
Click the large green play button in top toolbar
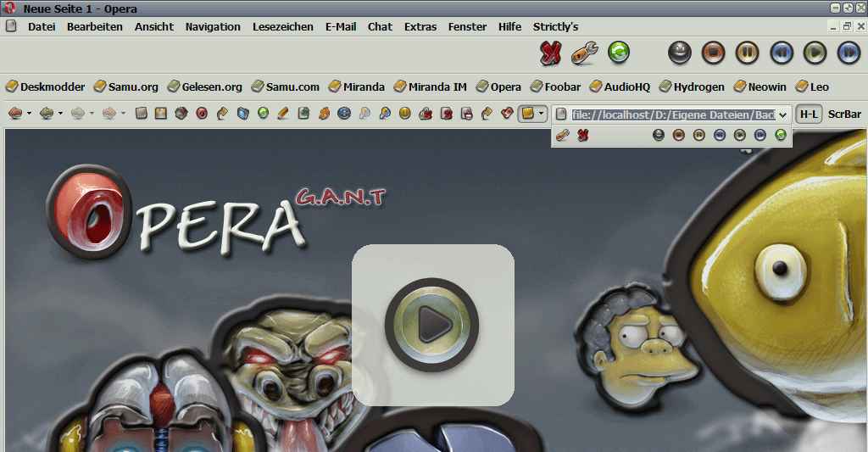click(815, 53)
